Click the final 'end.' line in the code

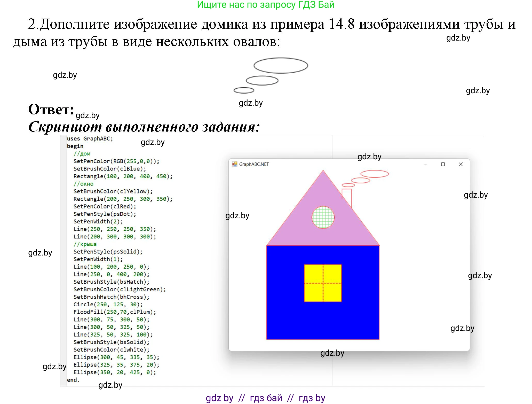73,380
